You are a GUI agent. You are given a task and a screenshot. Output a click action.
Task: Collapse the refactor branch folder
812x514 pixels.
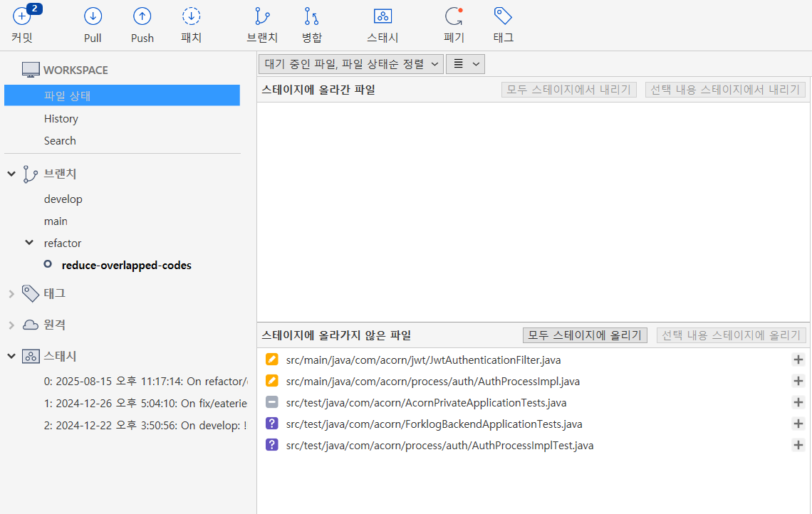(29, 243)
